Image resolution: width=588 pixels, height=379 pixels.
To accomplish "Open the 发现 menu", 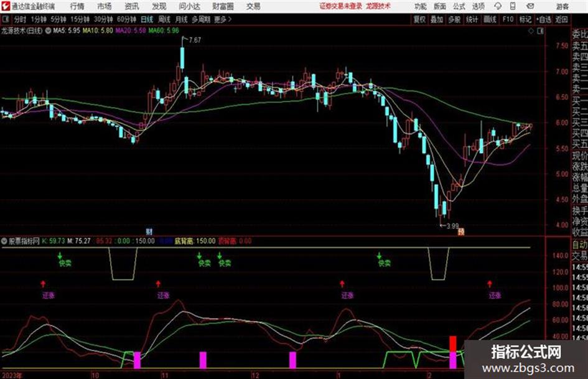I will [159, 6].
